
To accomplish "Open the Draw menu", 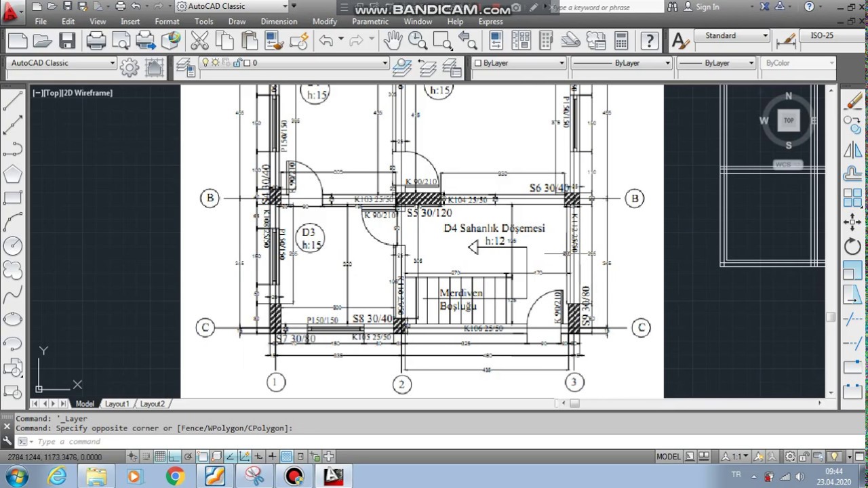I will coord(237,22).
